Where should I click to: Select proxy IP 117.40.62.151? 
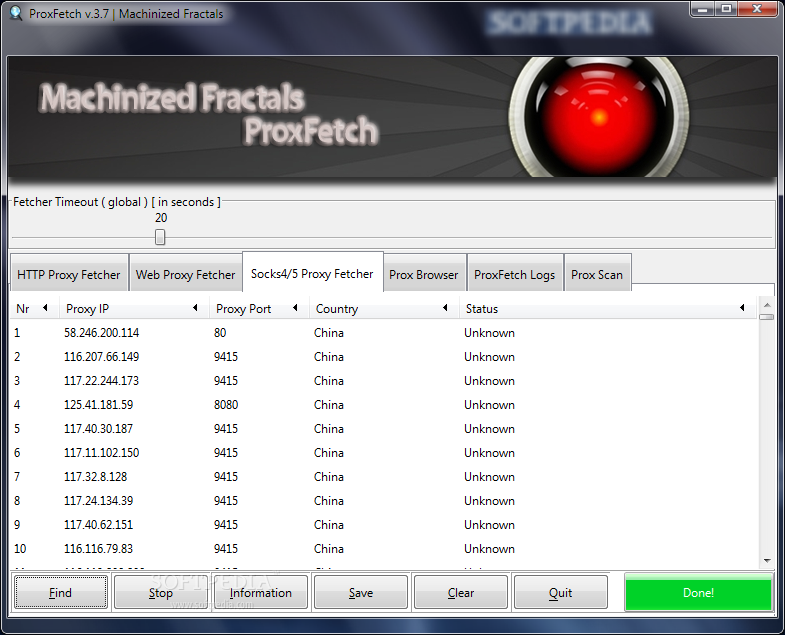click(99, 525)
